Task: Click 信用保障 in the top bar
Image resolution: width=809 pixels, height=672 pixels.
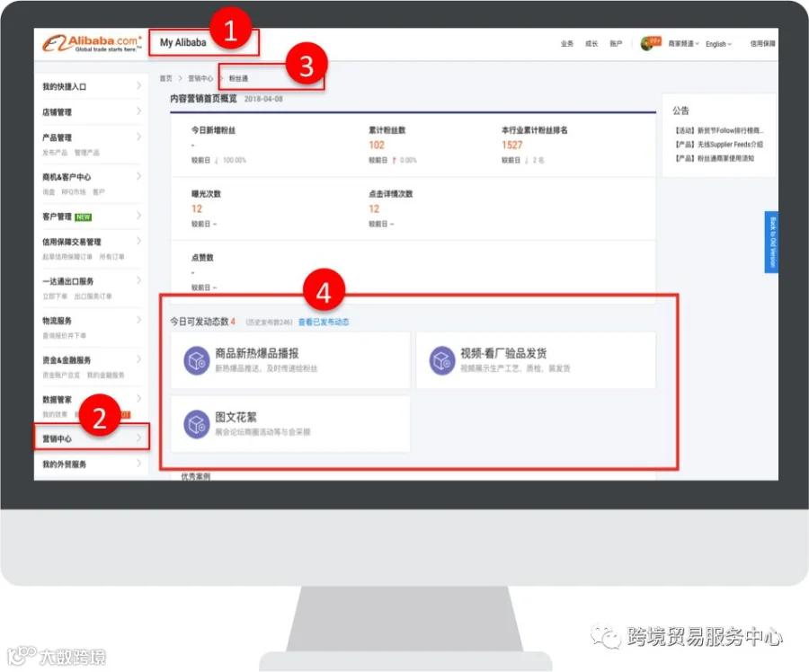Action: (x=762, y=44)
